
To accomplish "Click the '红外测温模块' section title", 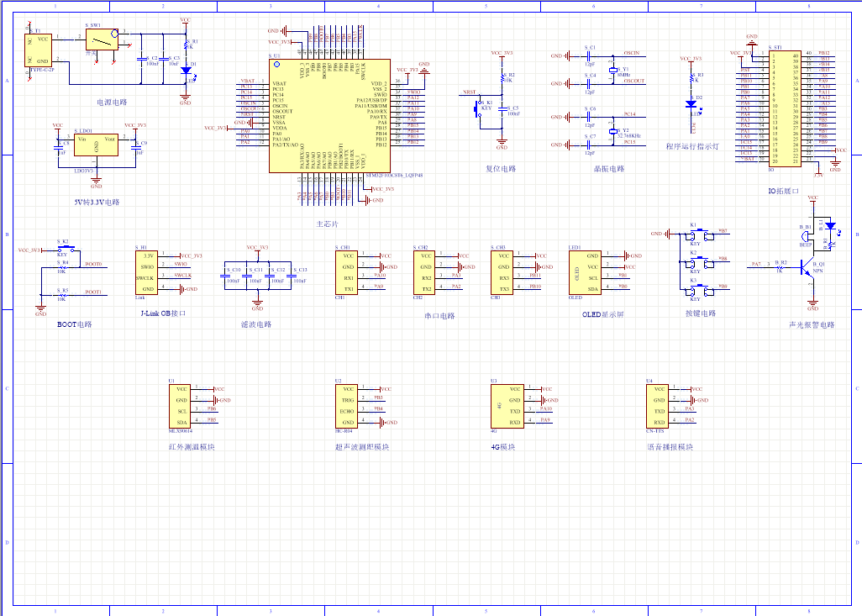I will tap(192, 447).
